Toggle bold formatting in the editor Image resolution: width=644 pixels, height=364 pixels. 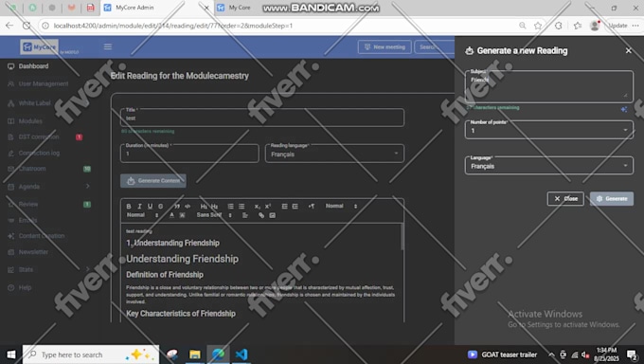coord(129,206)
